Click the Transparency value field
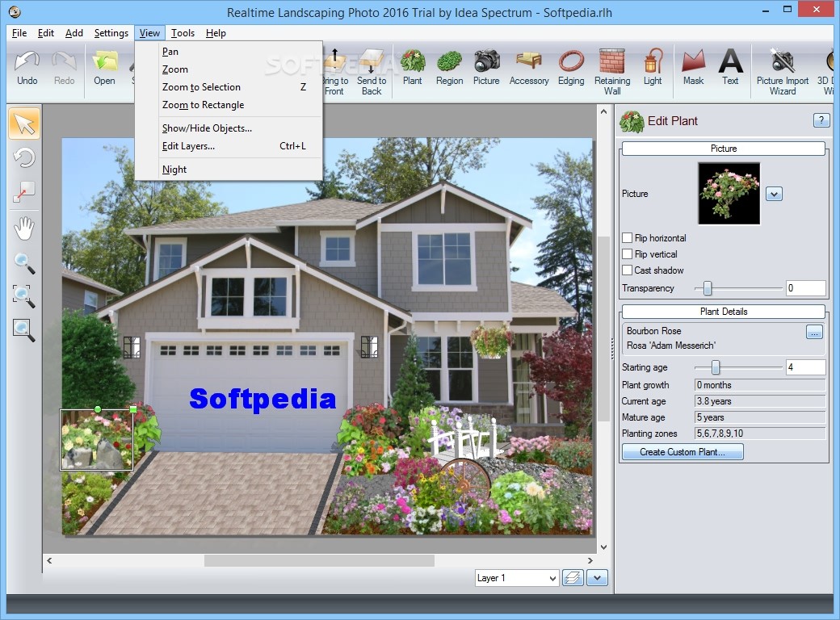Image resolution: width=840 pixels, height=620 pixels. click(x=805, y=288)
